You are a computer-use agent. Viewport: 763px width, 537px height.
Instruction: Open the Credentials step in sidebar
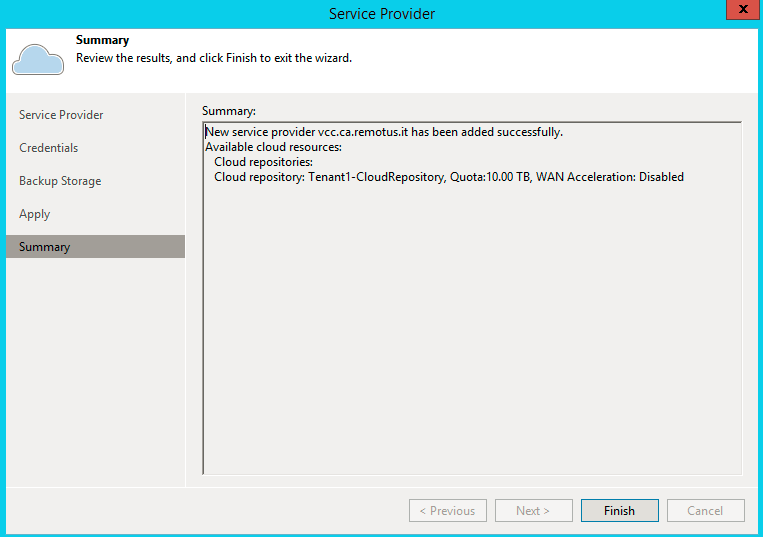(x=49, y=148)
